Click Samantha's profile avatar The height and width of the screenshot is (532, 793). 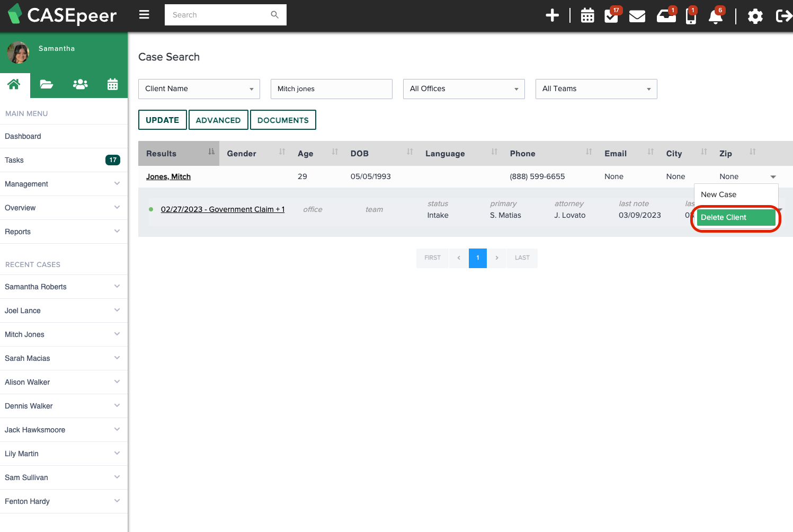18,52
